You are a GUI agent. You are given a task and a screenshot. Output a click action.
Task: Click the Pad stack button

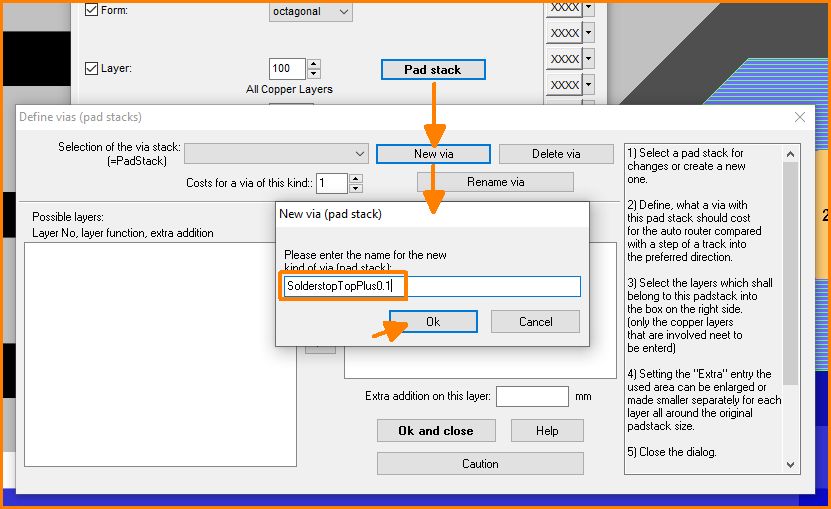pyautogui.click(x=432, y=70)
